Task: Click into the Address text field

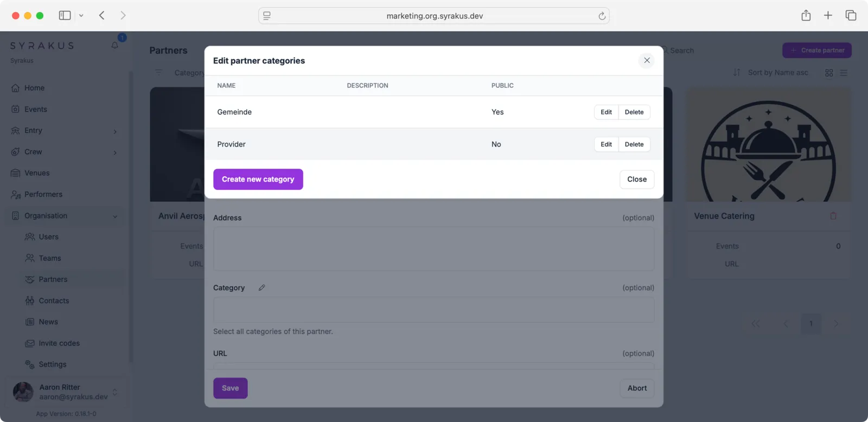Action: [x=433, y=249]
